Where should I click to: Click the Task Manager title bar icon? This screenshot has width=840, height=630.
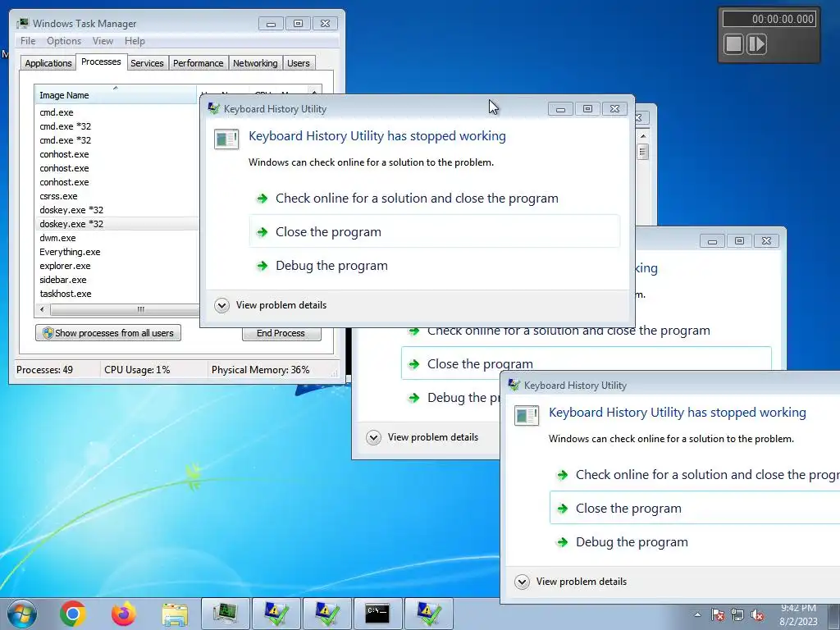click(x=22, y=23)
